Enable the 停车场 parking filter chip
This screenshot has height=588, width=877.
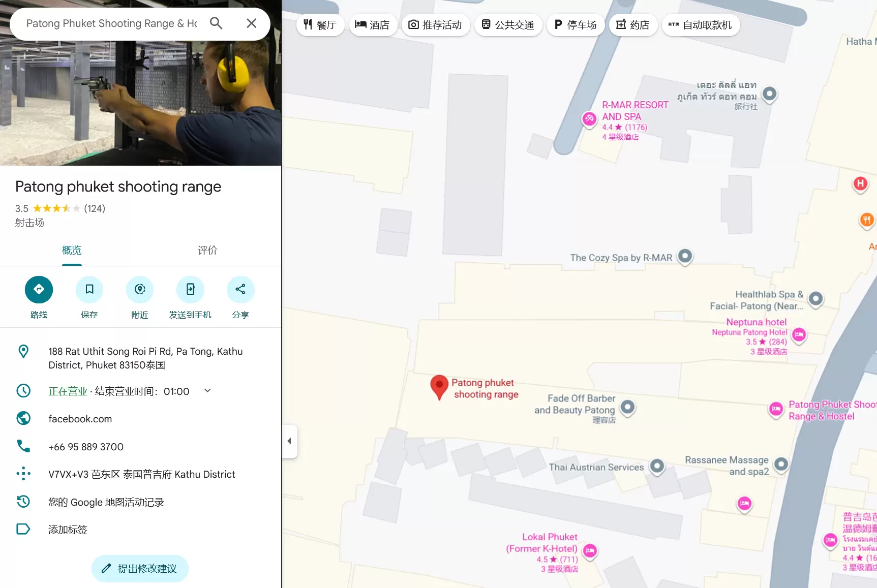(576, 25)
